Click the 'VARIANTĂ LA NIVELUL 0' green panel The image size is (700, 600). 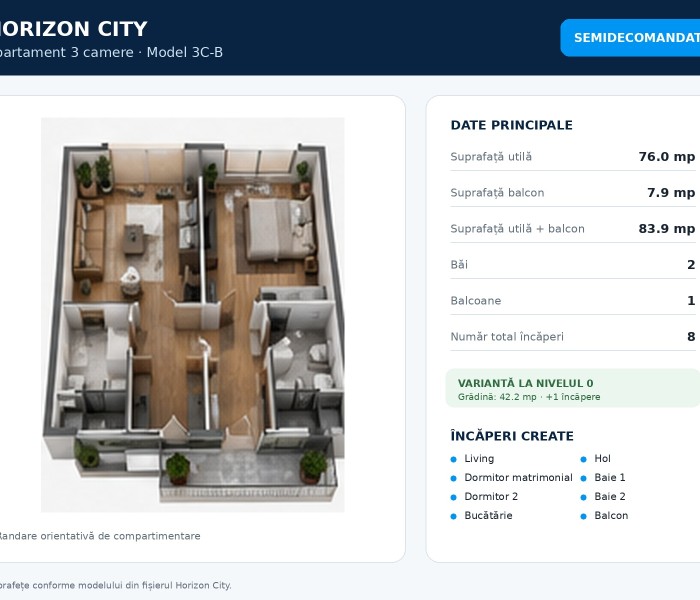(x=573, y=388)
